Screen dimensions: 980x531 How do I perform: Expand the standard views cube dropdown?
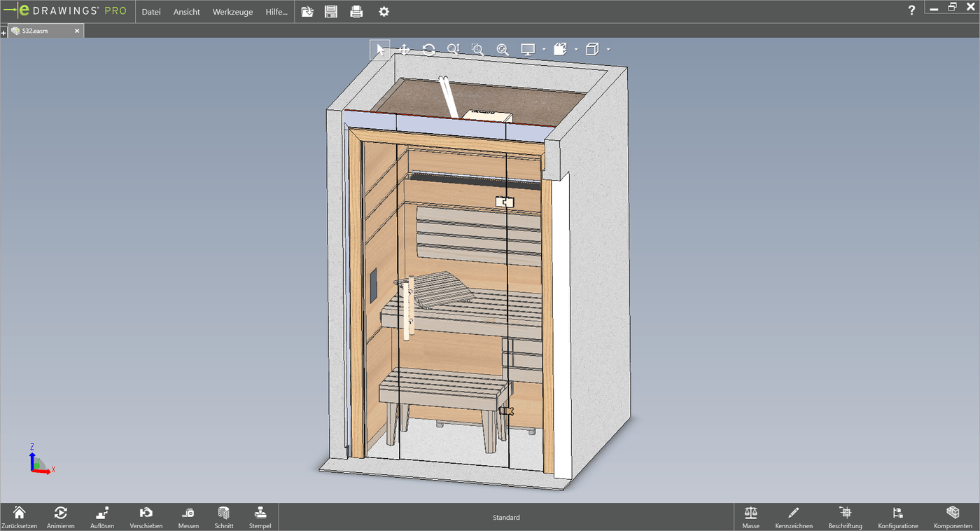tap(608, 49)
